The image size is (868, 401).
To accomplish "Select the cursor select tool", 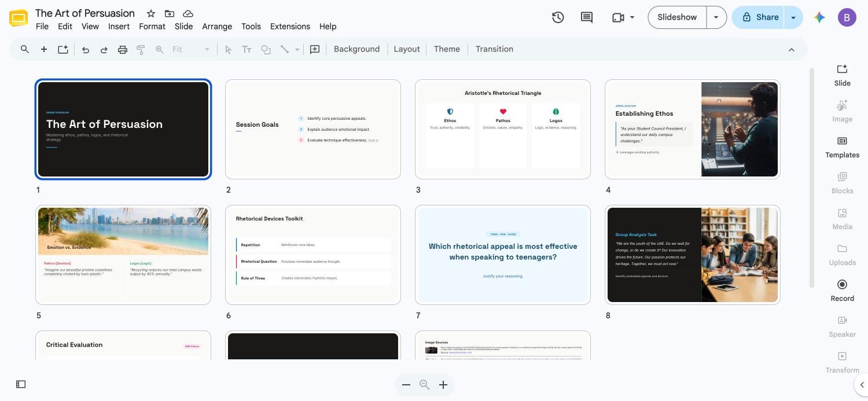I will (x=228, y=49).
